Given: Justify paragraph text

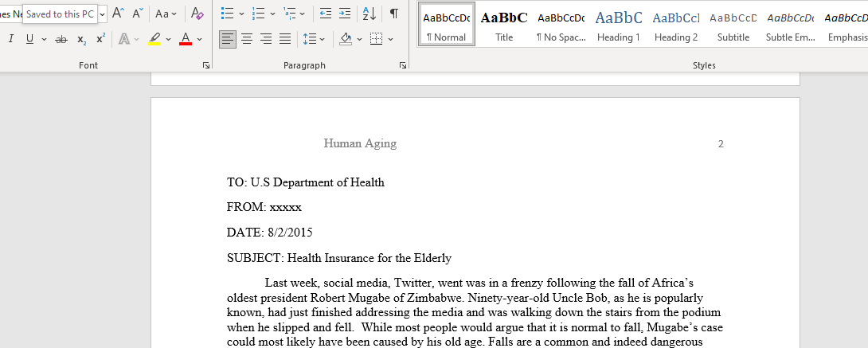Looking at the screenshot, I should tap(285, 39).
